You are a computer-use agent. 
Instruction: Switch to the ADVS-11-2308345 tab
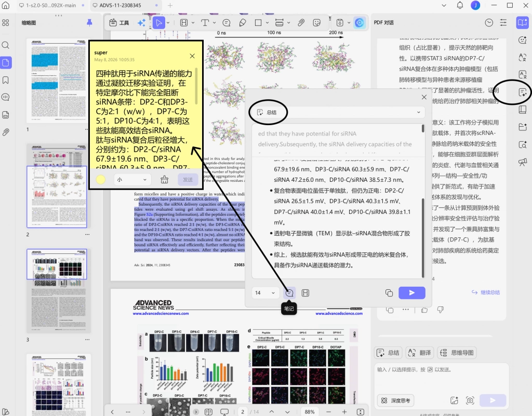[125, 5]
